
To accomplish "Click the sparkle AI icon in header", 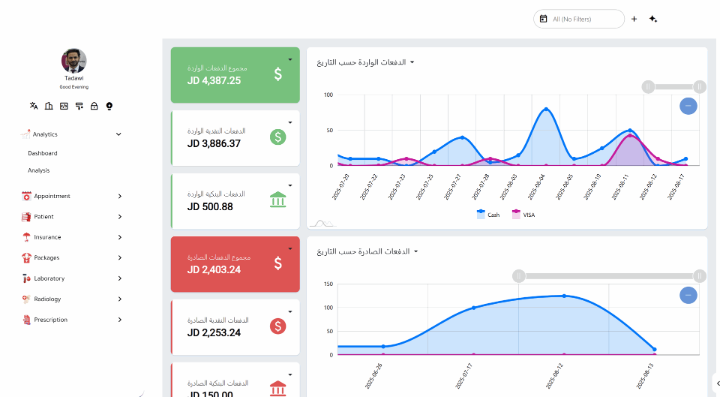I will (653, 19).
